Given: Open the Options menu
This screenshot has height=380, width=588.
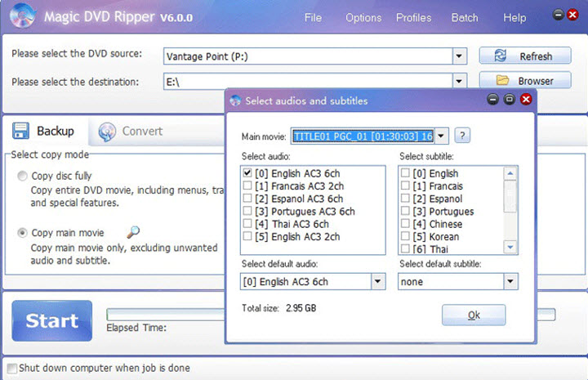Looking at the screenshot, I should click(x=363, y=18).
